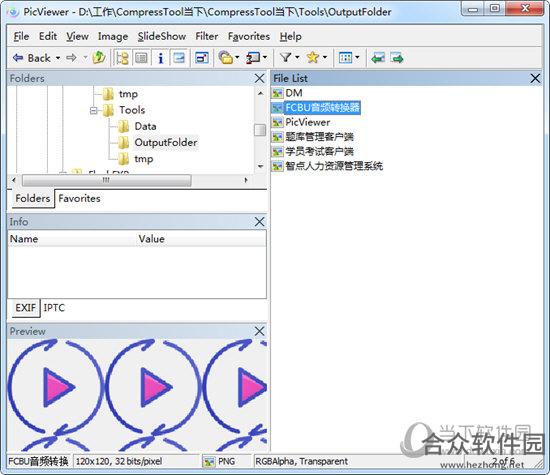Open the file operations dropdown arrow

(x=237, y=58)
